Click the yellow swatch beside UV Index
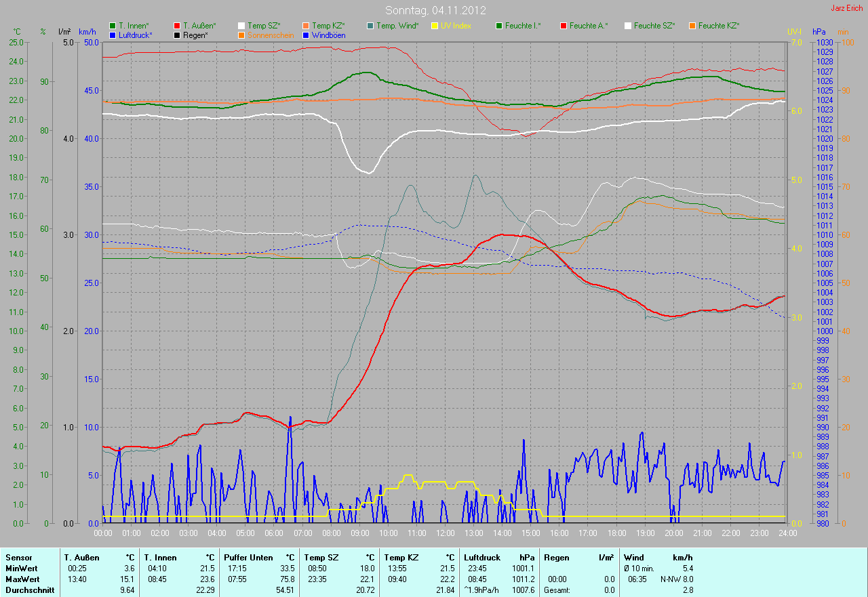 [x=435, y=26]
